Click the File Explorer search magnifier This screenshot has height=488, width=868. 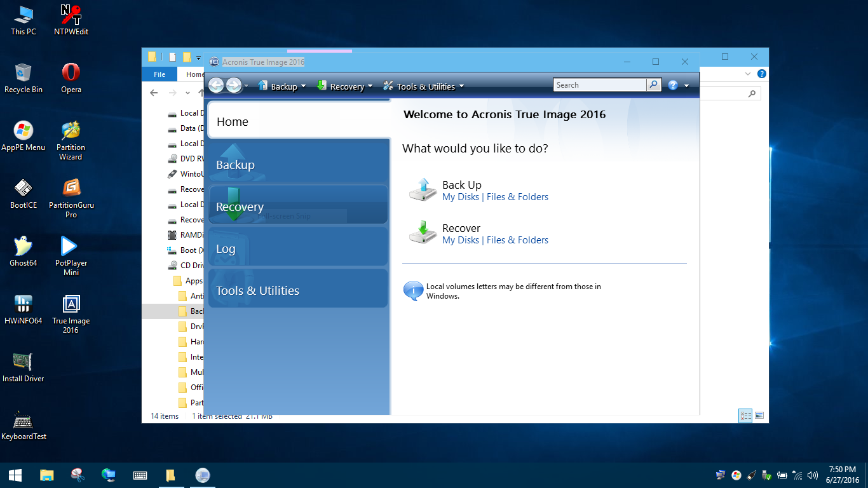(752, 93)
